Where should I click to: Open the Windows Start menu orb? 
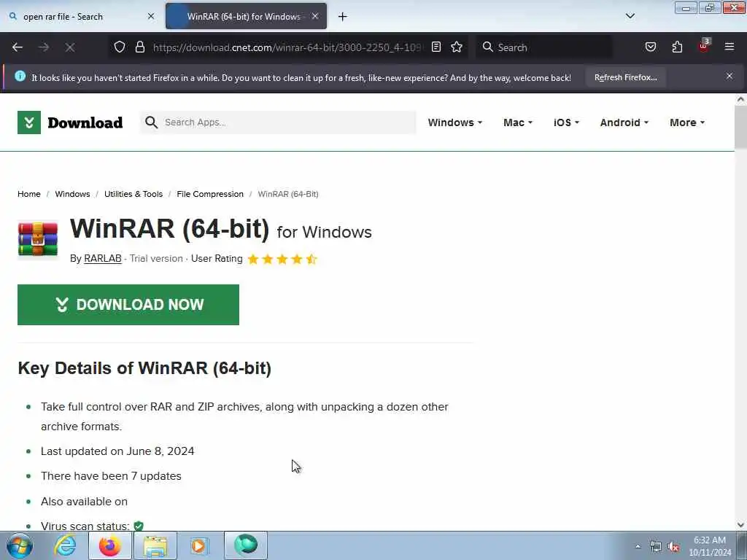tap(20, 545)
